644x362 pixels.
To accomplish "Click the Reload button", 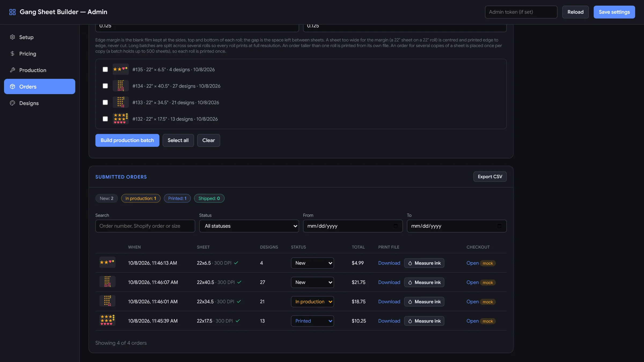I will click(576, 12).
